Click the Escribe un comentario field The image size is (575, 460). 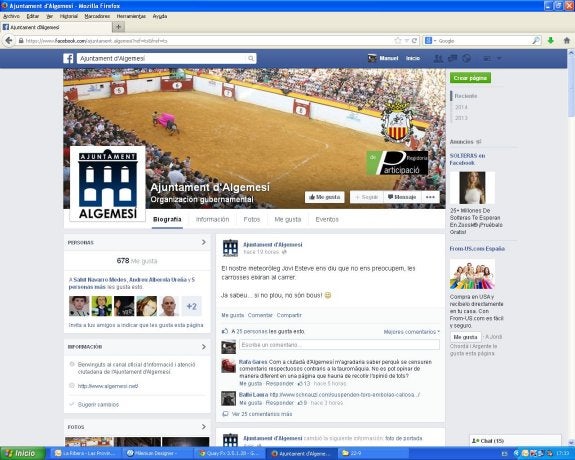pyautogui.click(x=339, y=345)
